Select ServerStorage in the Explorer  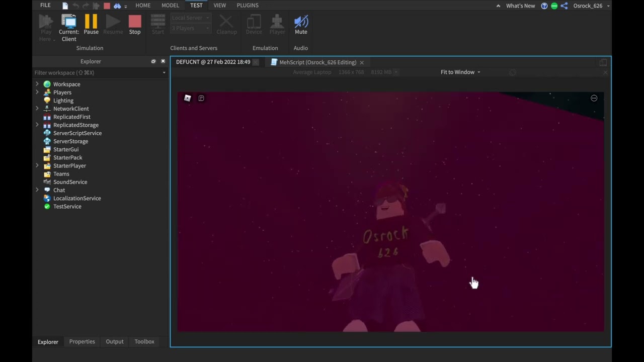pyautogui.click(x=70, y=141)
